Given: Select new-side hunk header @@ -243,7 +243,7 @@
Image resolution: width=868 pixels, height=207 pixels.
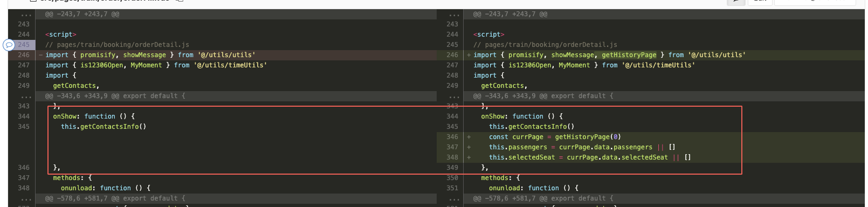Looking at the screenshot, I should (510, 14).
